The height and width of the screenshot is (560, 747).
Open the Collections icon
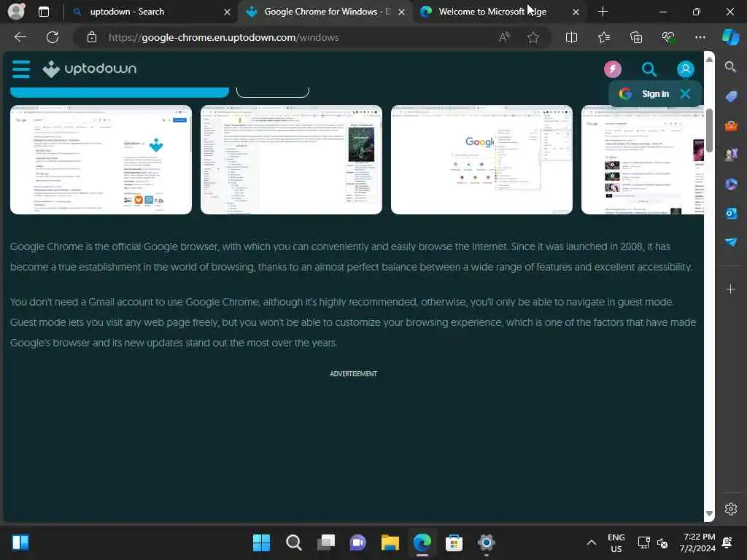tap(636, 37)
